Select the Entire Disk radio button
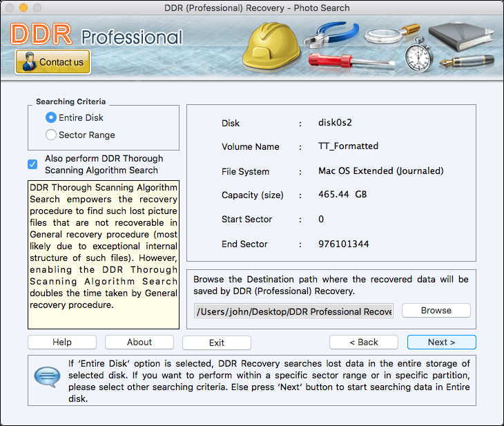 pyautogui.click(x=51, y=117)
